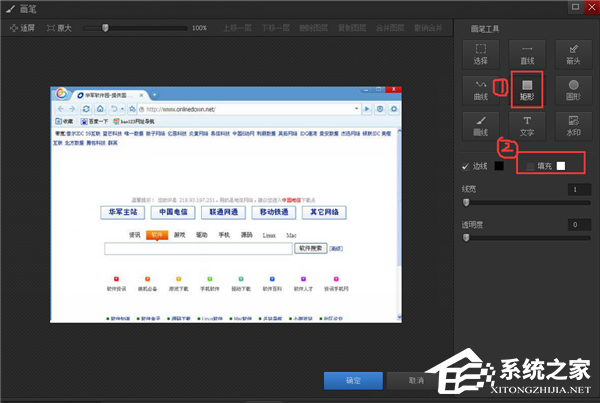
Task: Close the 画笔 editor window
Action: pyautogui.click(x=592, y=7)
